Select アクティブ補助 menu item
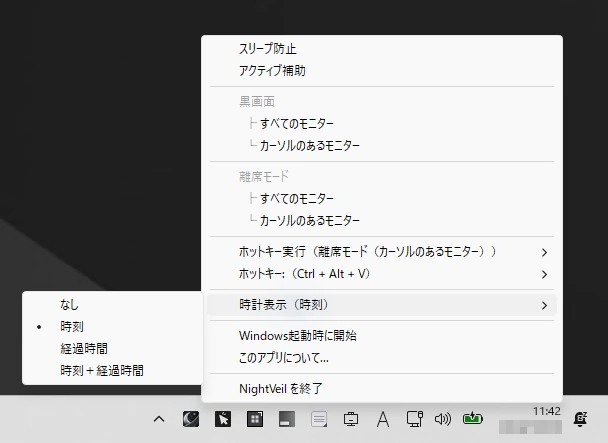Image resolution: width=608 pixels, height=443 pixels. [382, 71]
